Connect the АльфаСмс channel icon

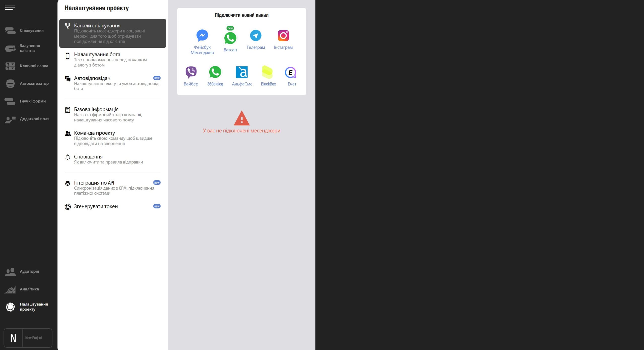pyautogui.click(x=242, y=72)
